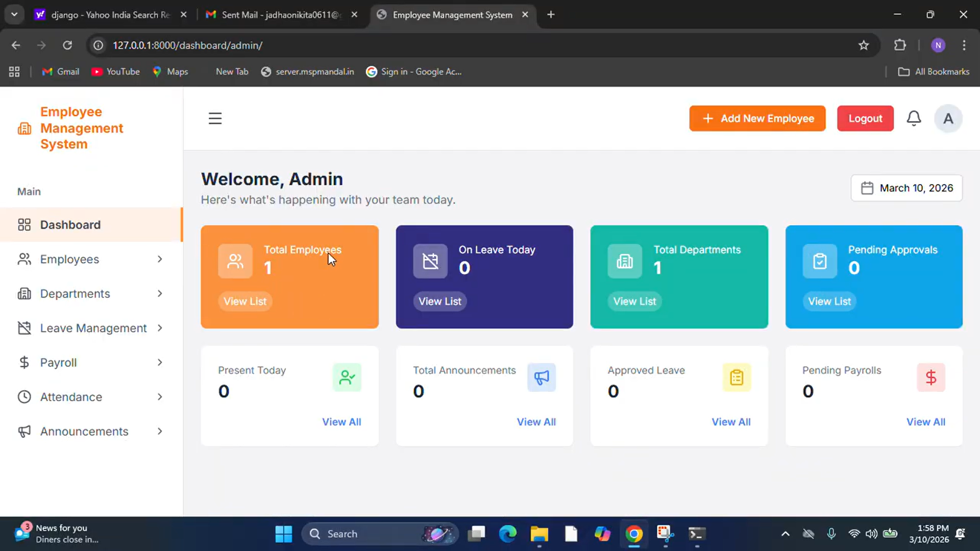980x551 pixels.
Task: Open View List on Total Departments card
Action: click(634, 302)
